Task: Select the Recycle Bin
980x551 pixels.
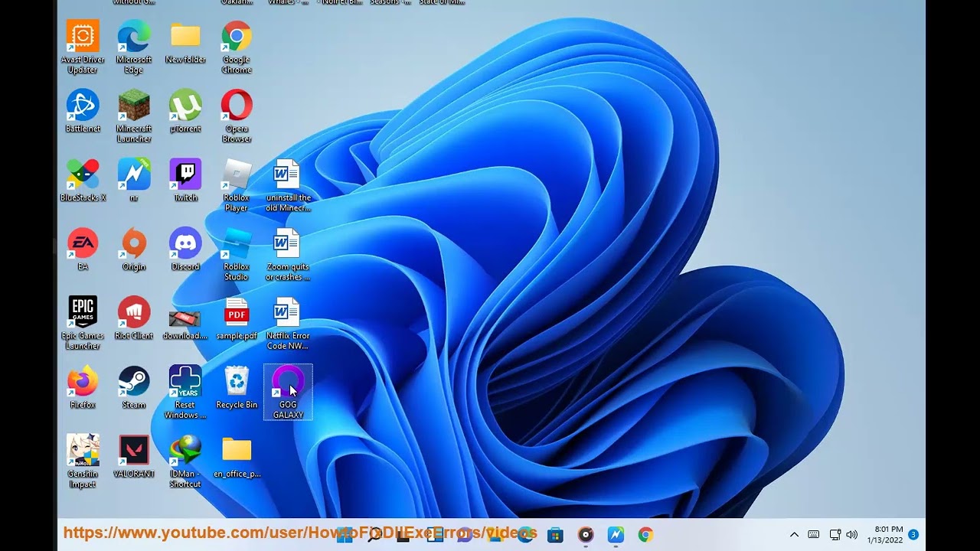Action: pyautogui.click(x=237, y=388)
